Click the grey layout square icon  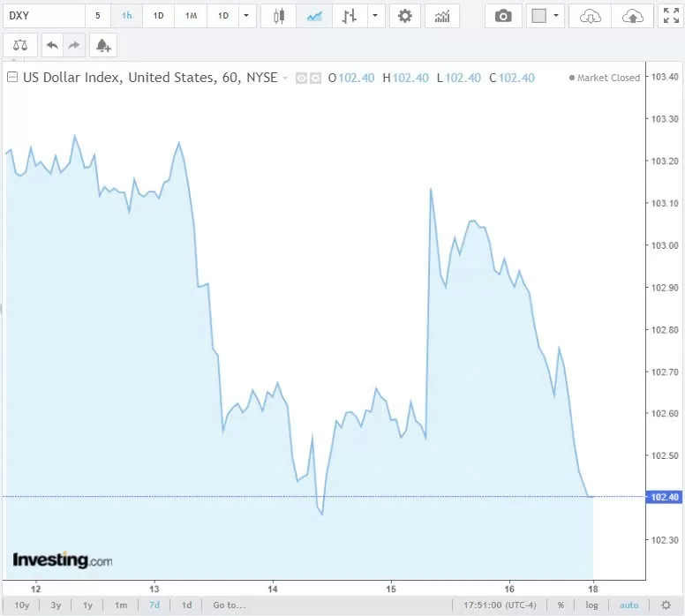point(539,16)
